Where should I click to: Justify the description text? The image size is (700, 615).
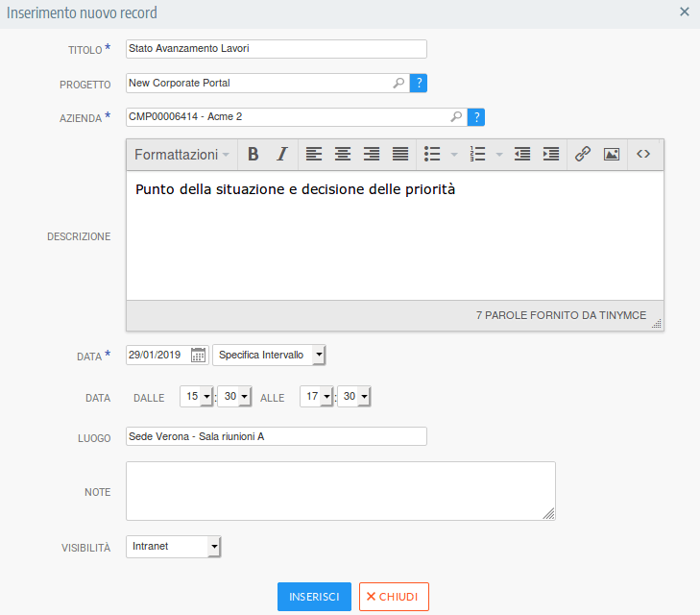400,154
